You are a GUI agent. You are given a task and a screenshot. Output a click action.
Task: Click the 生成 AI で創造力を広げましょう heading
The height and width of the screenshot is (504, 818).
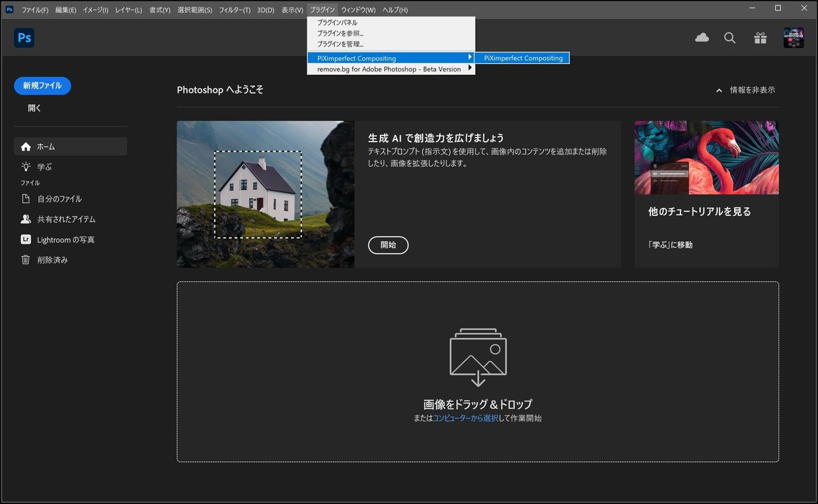point(436,138)
